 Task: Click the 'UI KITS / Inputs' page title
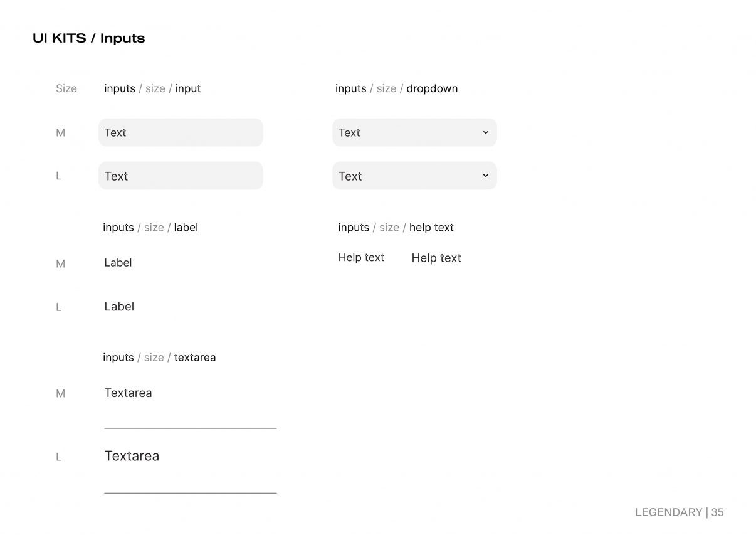89,38
